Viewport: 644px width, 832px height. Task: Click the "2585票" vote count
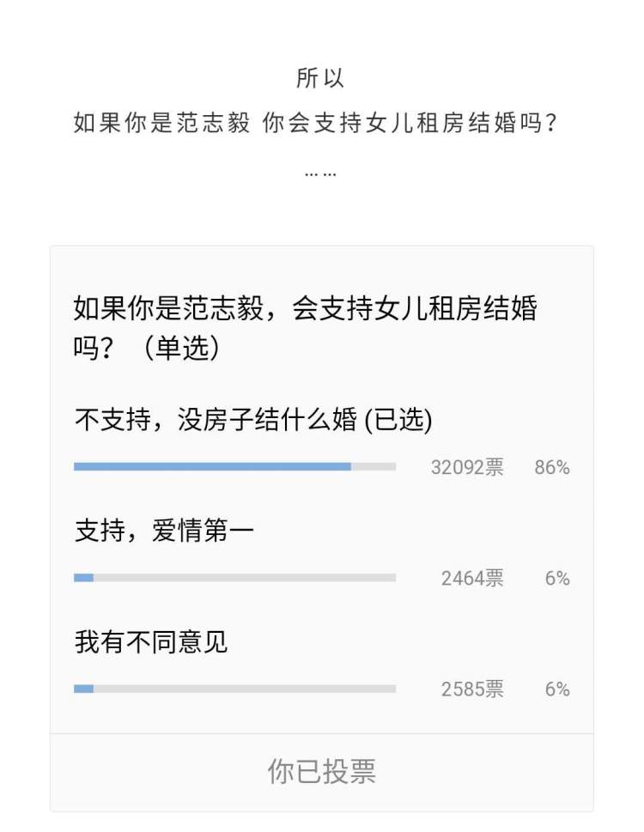point(472,689)
